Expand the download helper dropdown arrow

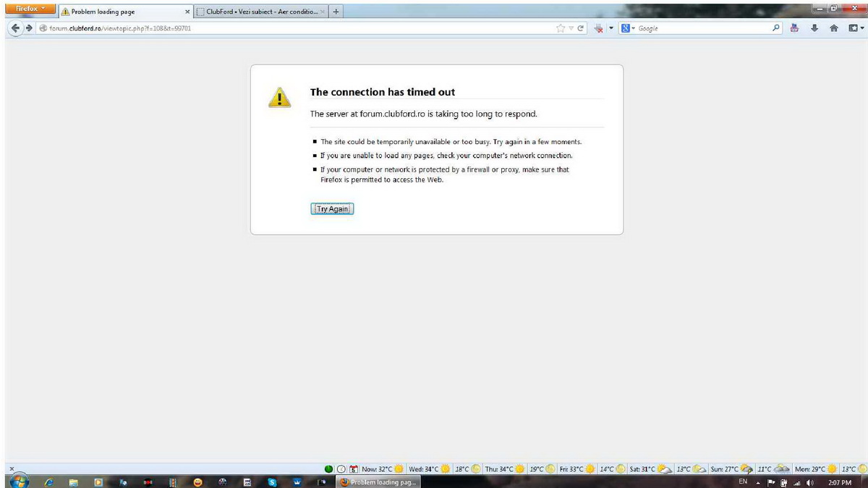tap(610, 28)
